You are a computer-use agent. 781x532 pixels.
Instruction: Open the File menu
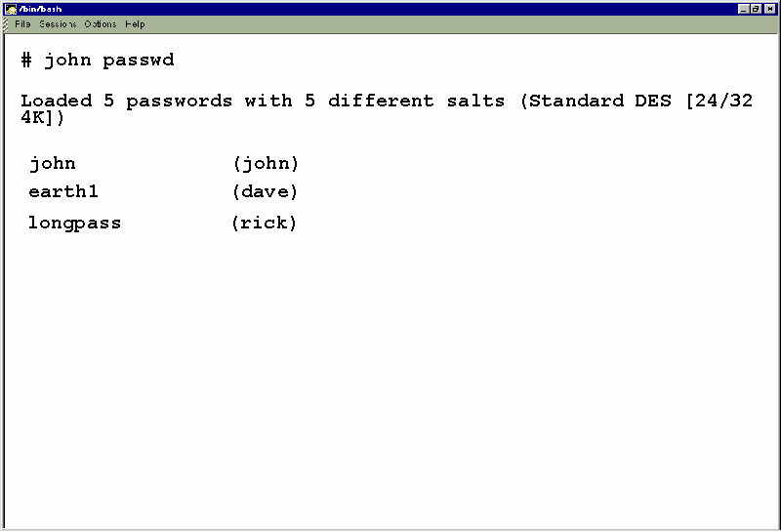point(22,23)
